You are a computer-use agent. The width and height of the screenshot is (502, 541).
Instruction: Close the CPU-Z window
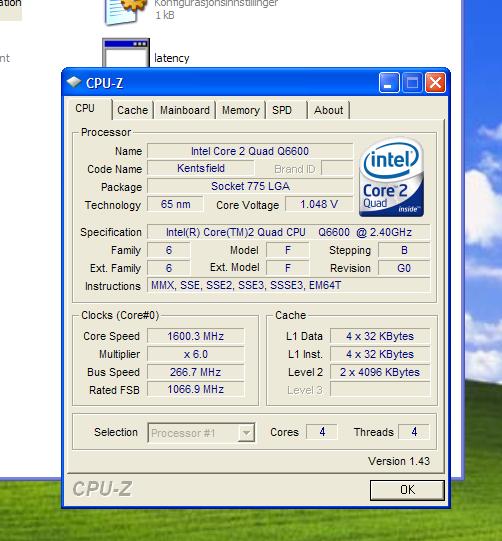click(435, 82)
